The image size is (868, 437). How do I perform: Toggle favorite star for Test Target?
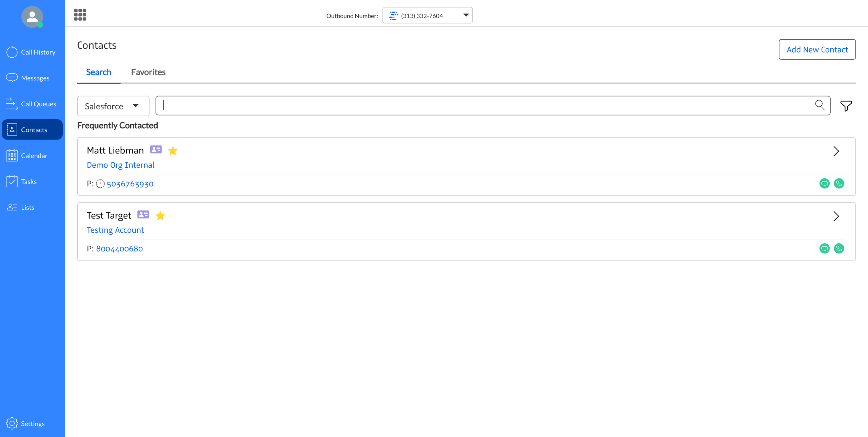(160, 215)
